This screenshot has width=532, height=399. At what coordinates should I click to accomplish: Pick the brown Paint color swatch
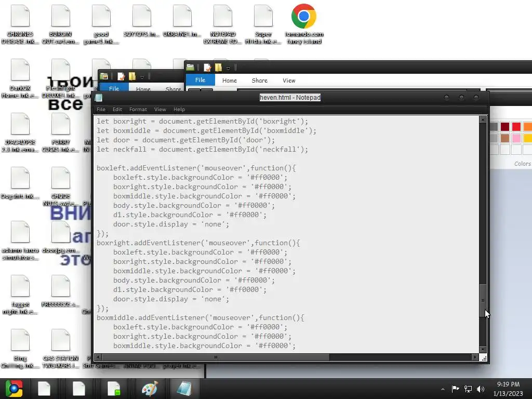pos(505,138)
